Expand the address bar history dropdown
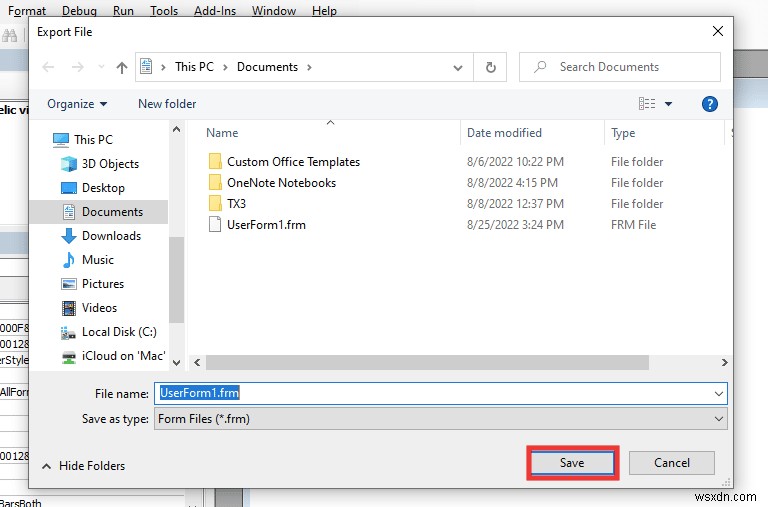The image size is (768, 507). 458,68
